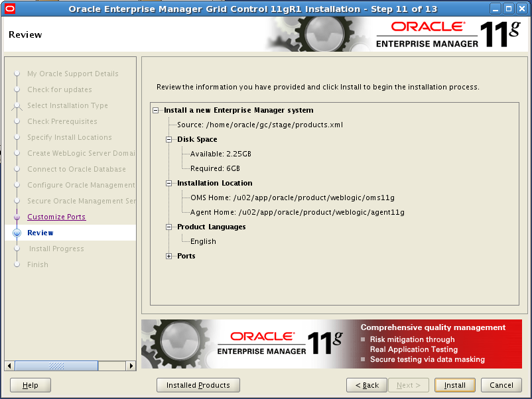Select Secure Oracle Management Service step
Screen dimensions: 532x399
pyautogui.click(x=81, y=201)
